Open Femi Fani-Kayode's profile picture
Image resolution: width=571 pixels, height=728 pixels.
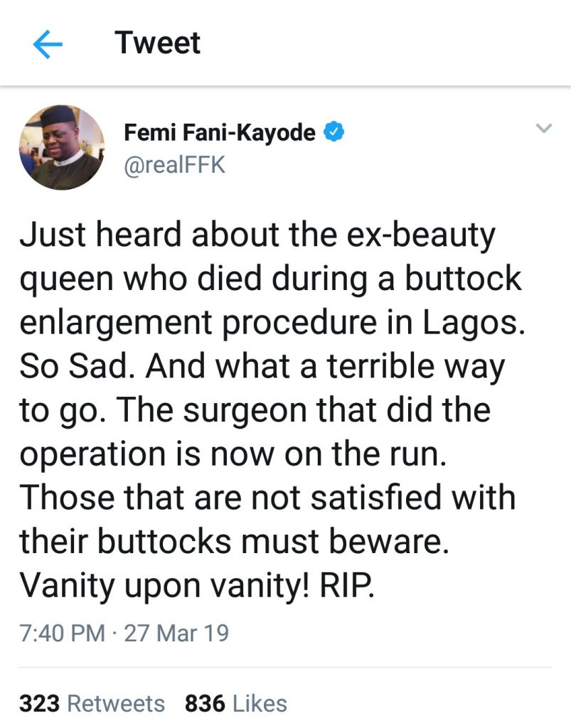61,147
